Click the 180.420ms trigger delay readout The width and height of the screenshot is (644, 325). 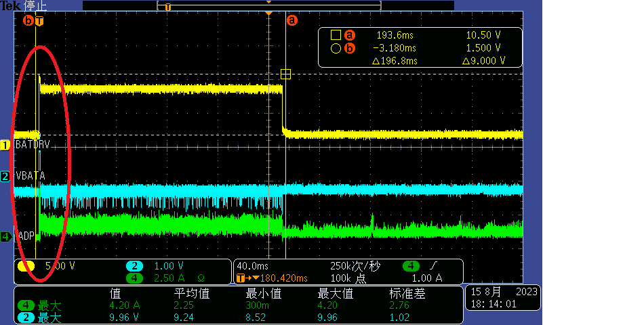(284, 278)
